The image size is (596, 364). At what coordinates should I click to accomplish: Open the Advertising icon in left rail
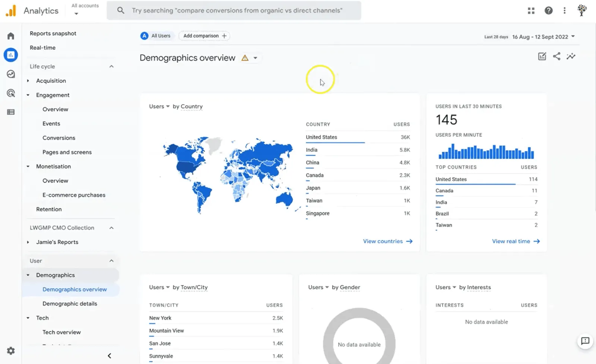(x=11, y=93)
